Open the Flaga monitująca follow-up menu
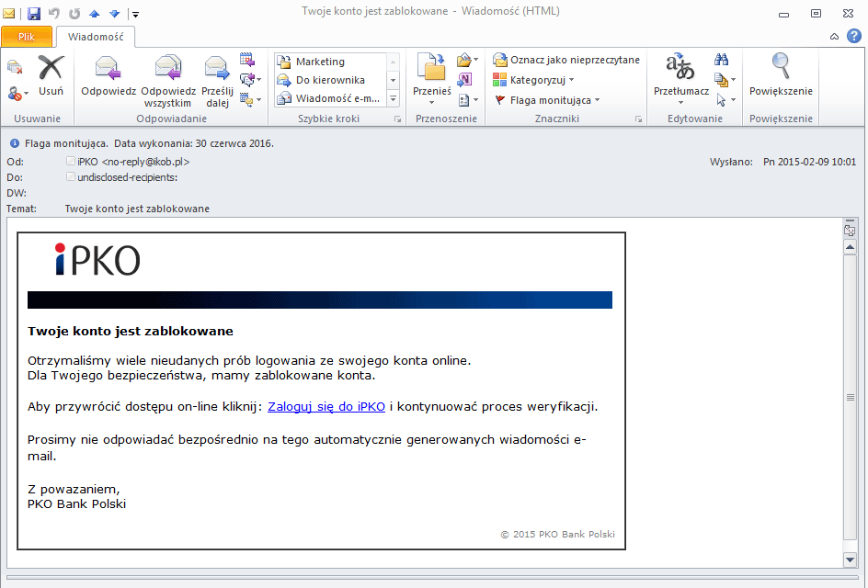Viewport: 868px width, 588px height. coord(547,100)
